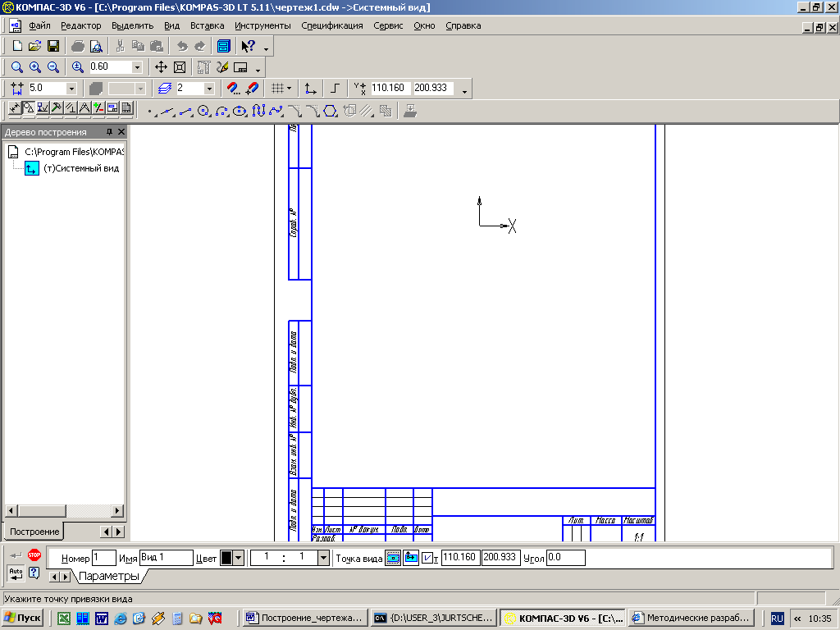The width and height of the screenshot is (840, 630).
Task: Toggle the grid display button
Action: click(278, 88)
